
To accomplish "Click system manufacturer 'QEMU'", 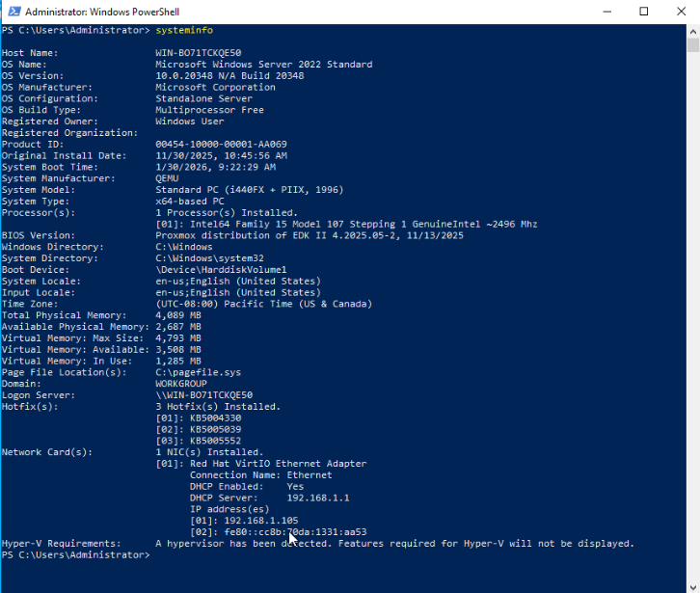I will click(x=167, y=178).
